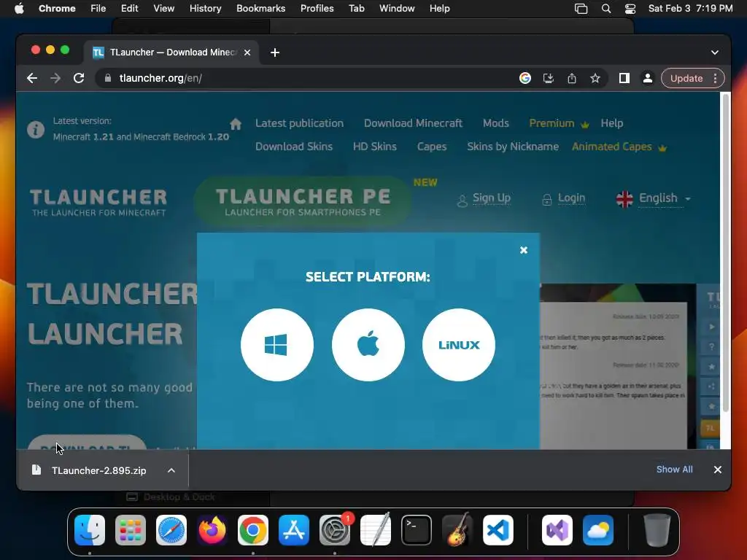747x560 pixels.
Task: Go to Mods page
Action: (x=495, y=123)
